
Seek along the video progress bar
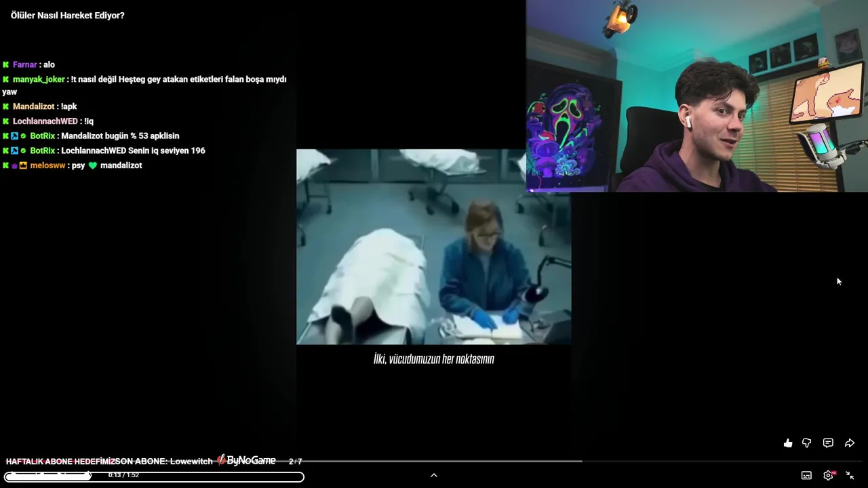coord(434,461)
